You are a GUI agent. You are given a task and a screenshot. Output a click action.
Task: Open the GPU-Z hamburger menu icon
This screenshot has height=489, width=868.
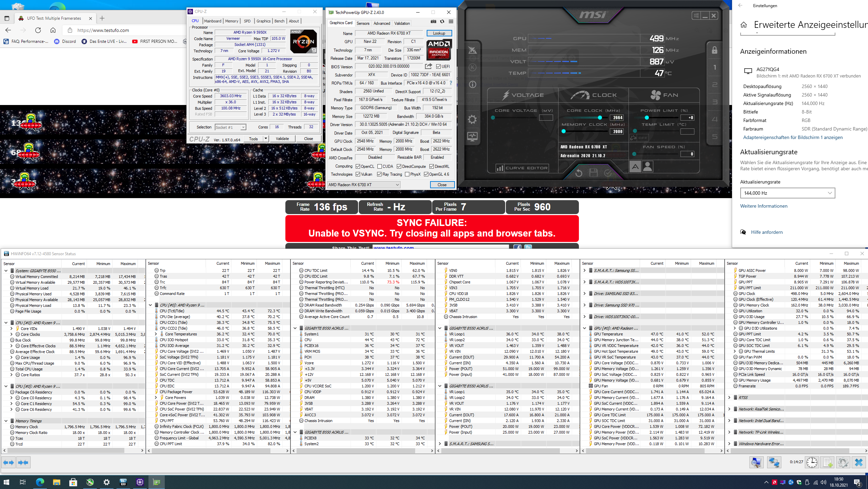tap(451, 22)
